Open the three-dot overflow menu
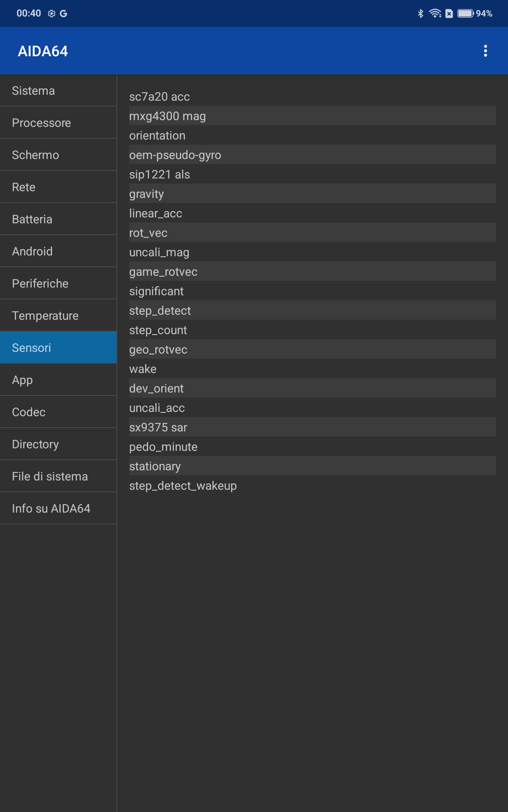This screenshot has width=508, height=812. tap(485, 51)
